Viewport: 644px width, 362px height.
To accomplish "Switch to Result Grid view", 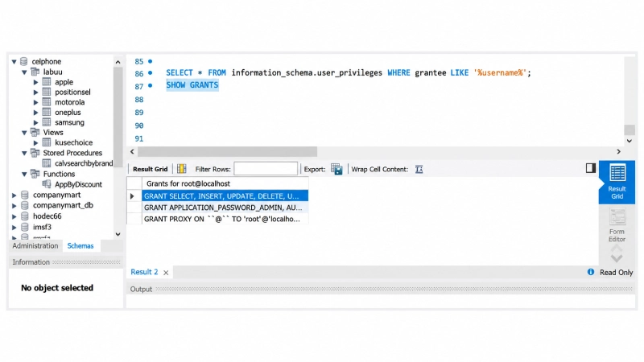I will [x=617, y=182].
